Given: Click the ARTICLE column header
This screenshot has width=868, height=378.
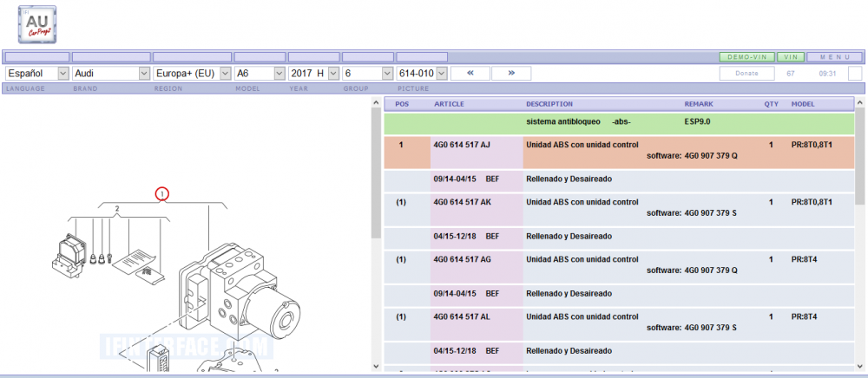Looking at the screenshot, I should [449, 104].
